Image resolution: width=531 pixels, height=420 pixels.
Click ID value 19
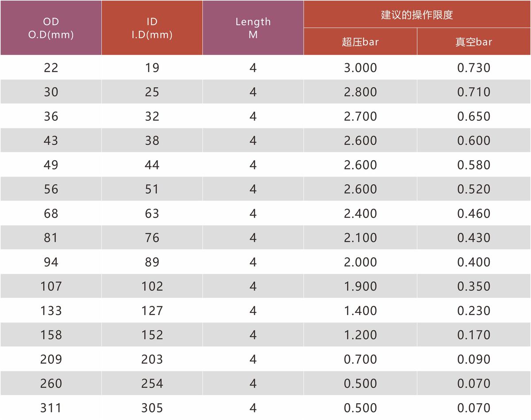[x=152, y=68]
